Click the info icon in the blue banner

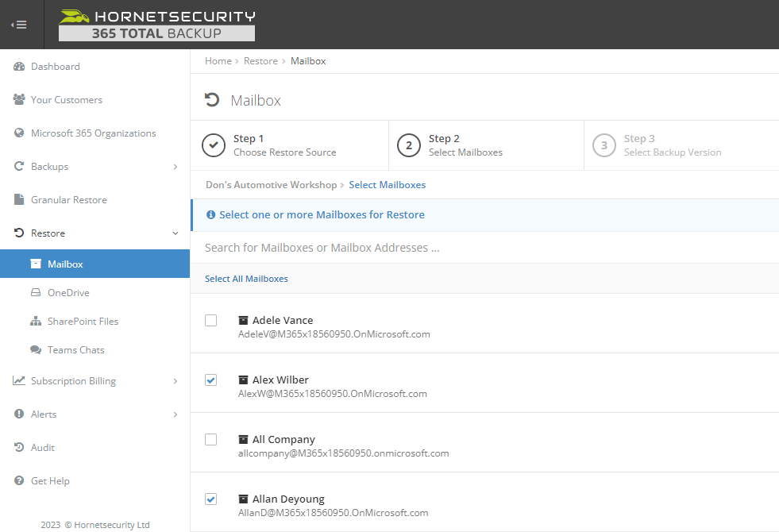coord(210,214)
